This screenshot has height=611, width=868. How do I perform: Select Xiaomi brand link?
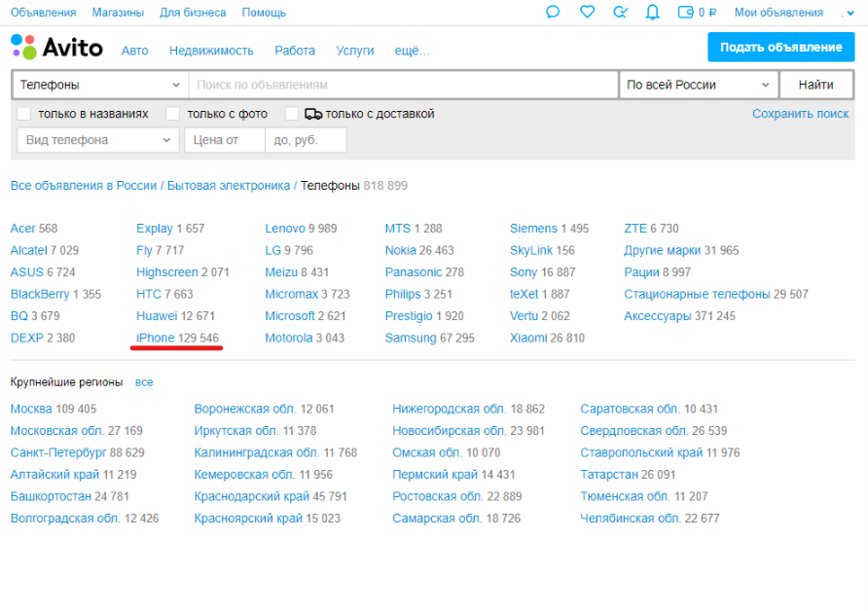pyautogui.click(x=528, y=338)
